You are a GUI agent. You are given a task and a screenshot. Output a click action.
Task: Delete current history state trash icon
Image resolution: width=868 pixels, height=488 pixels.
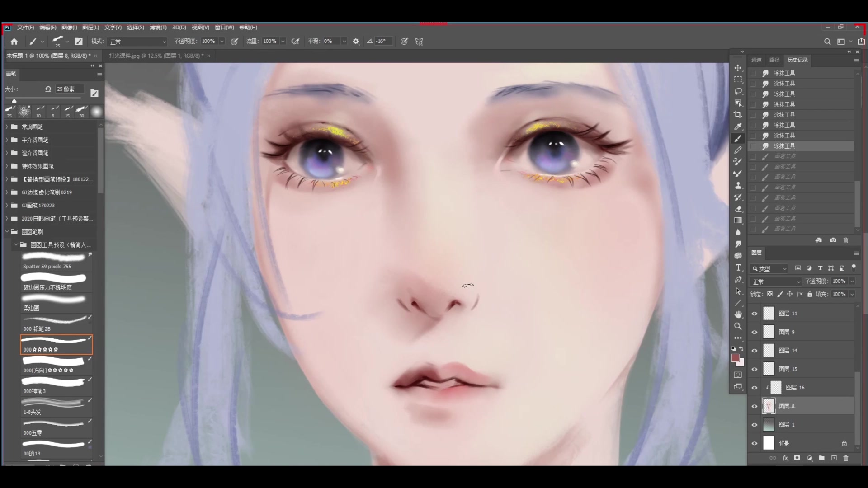click(846, 240)
